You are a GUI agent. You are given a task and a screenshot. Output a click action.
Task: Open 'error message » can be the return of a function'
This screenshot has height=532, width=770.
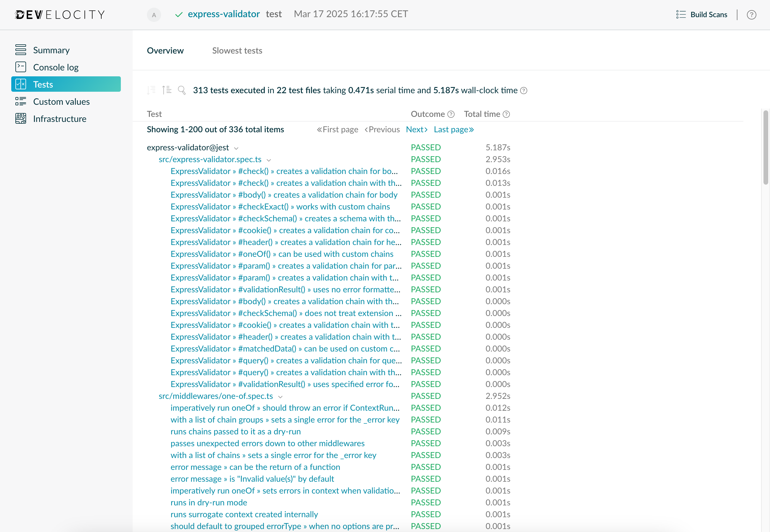point(255,467)
